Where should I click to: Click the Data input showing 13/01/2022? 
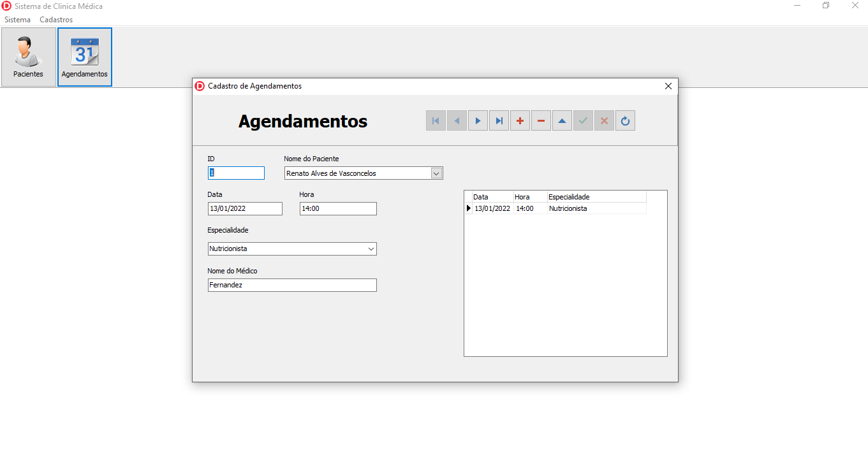(x=244, y=208)
